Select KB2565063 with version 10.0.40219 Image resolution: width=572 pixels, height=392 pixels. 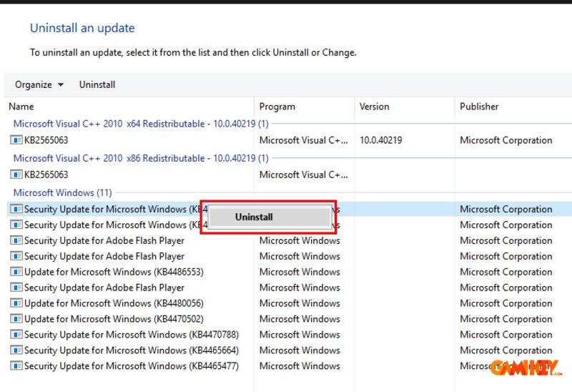point(46,140)
